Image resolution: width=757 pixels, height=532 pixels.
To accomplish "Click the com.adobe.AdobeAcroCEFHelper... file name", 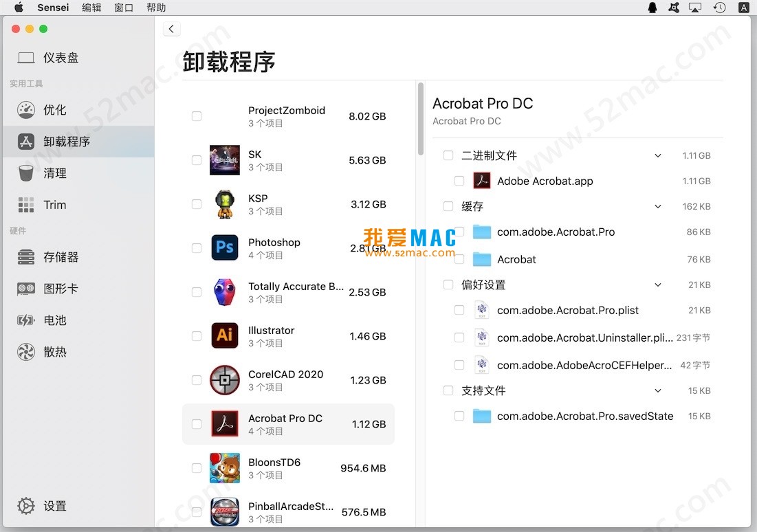I will [x=584, y=365].
